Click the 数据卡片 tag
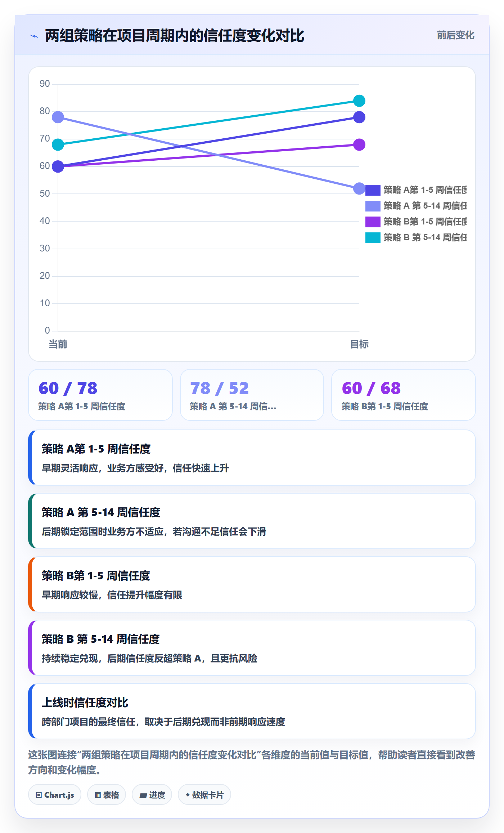504x833 pixels. click(204, 794)
